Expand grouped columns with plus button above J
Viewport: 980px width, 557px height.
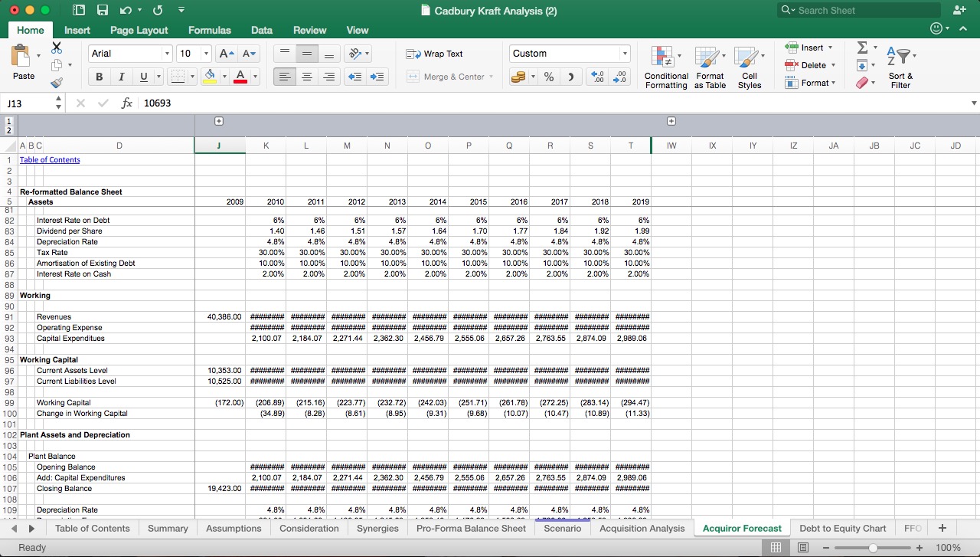click(219, 121)
